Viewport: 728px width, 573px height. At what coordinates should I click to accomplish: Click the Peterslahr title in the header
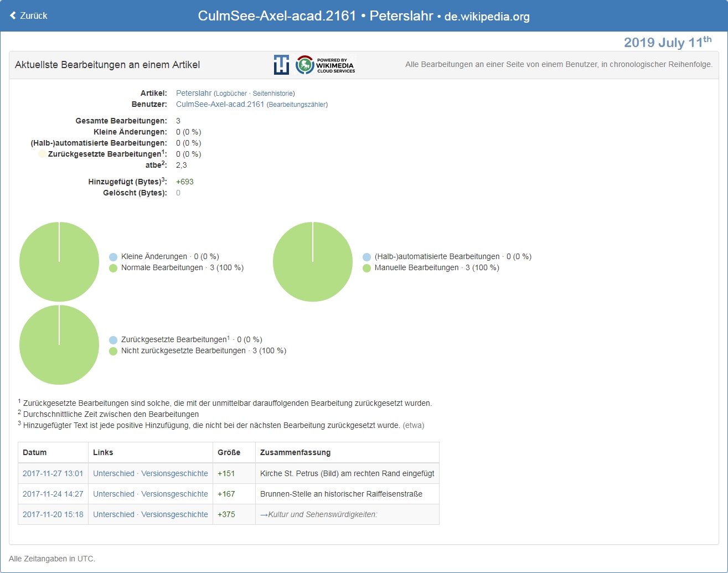click(x=401, y=16)
